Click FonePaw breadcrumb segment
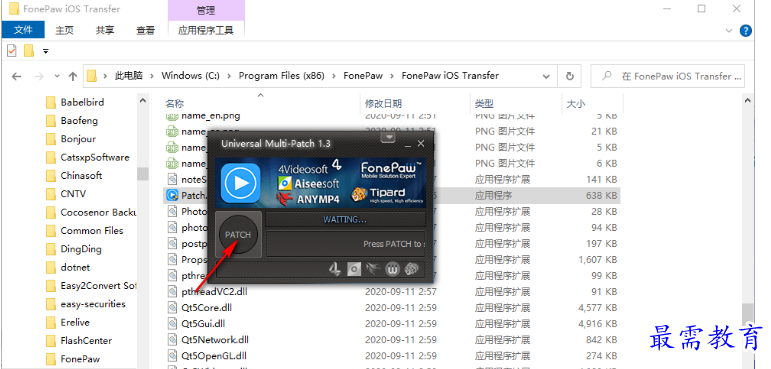The width and height of the screenshot is (771, 369). (x=363, y=76)
